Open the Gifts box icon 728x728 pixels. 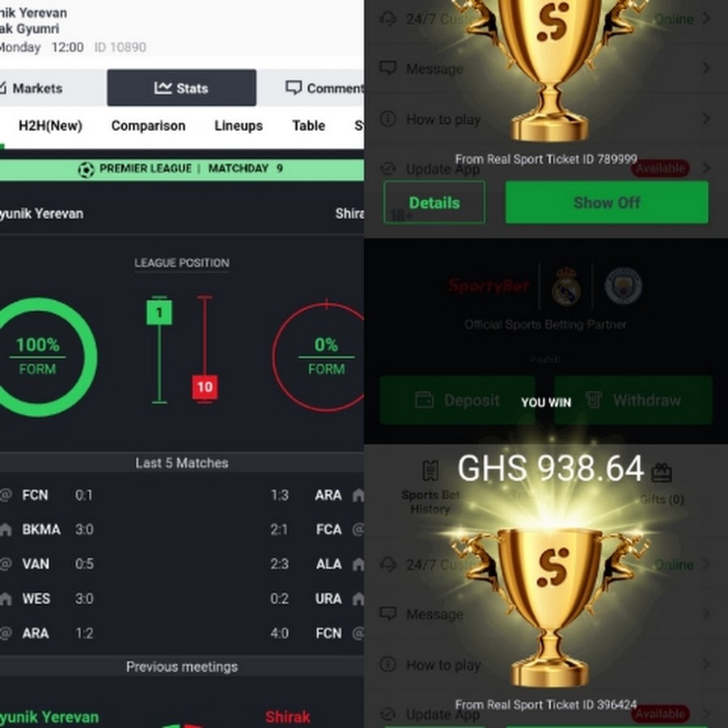[x=662, y=473]
